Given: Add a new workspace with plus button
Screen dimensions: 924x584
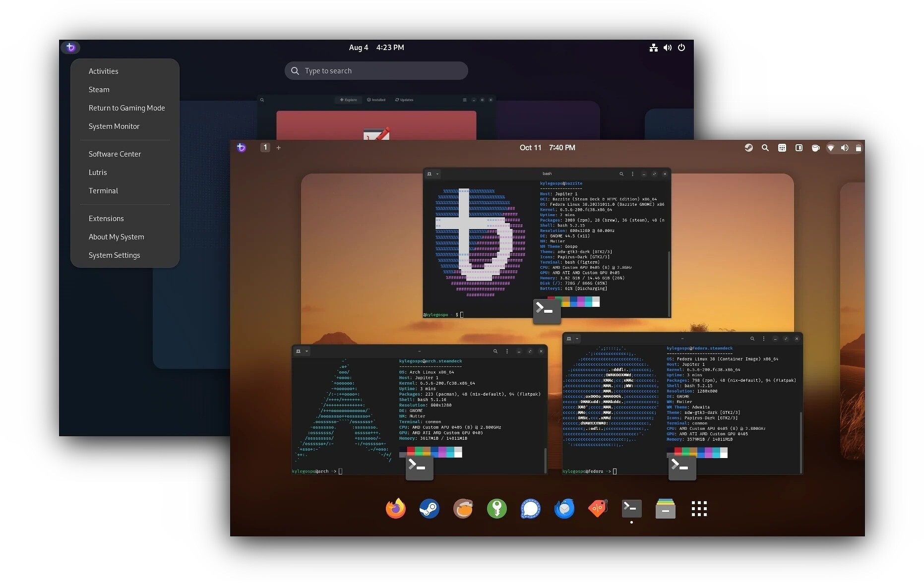Looking at the screenshot, I should click(x=279, y=148).
